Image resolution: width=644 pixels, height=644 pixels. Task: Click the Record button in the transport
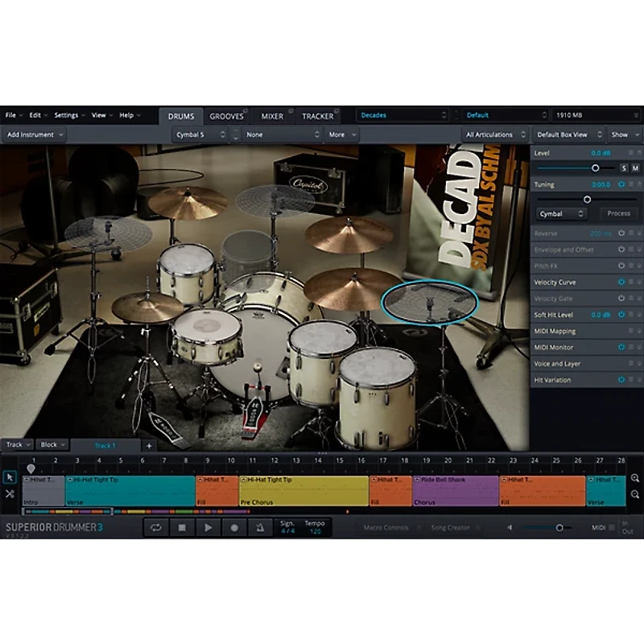click(x=234, y=527)
